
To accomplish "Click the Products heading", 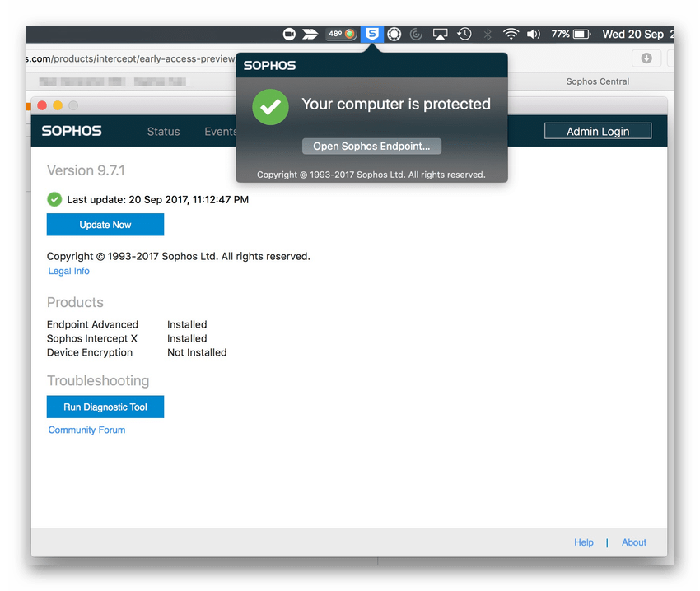I will tap(75, 302).
